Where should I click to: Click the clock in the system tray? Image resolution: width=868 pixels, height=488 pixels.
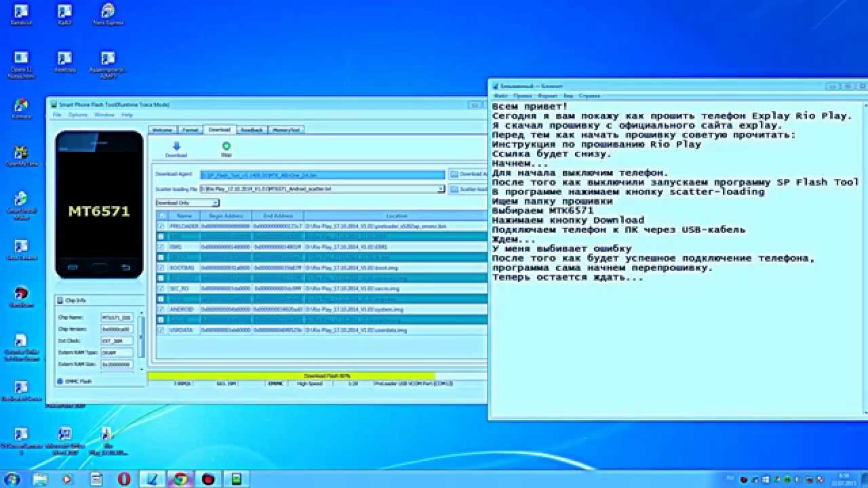pos(844,479)
